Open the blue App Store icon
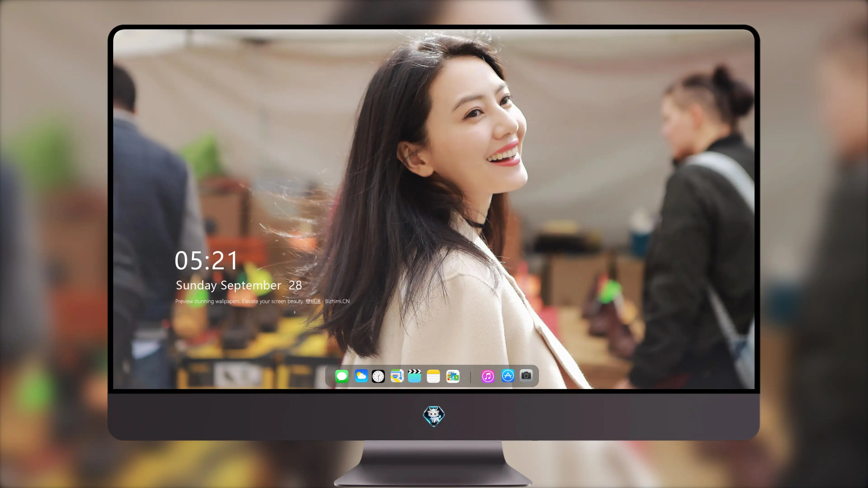 point(508,375)
